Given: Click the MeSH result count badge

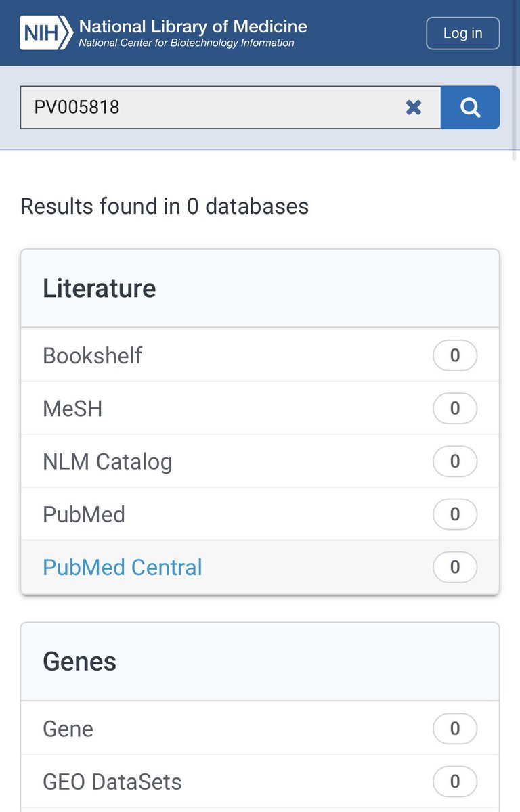Looking at the screenshot, I should pos(454,409).
